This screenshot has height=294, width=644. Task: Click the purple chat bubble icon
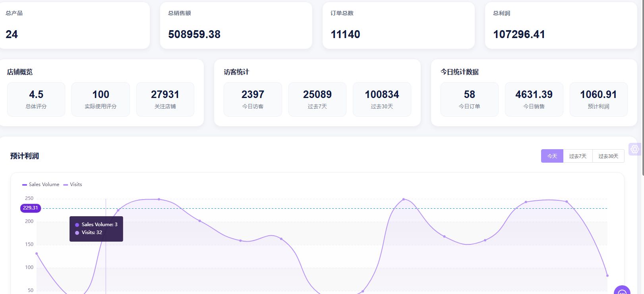point(622,290)
